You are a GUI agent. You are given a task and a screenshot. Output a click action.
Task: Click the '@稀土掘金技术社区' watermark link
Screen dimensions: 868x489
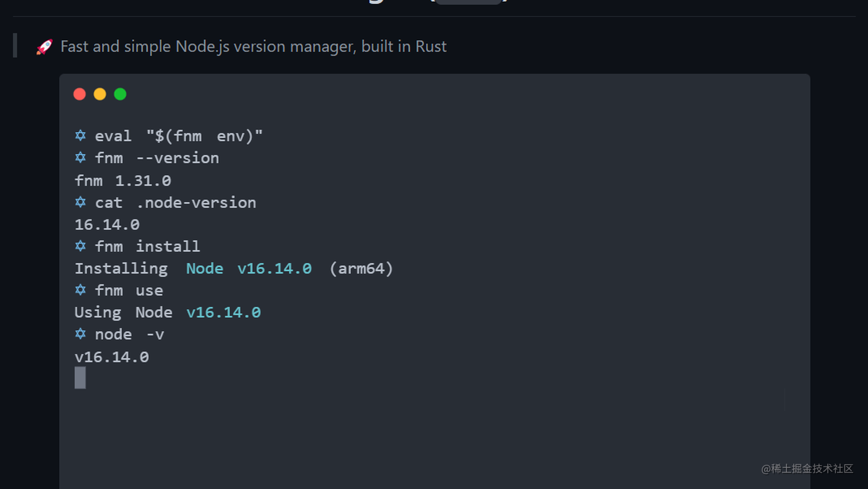[x=807, y=469]
